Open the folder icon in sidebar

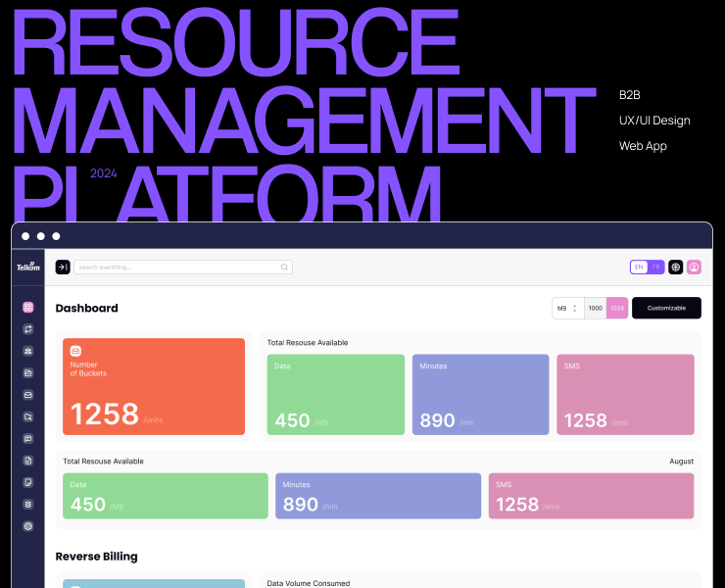point(28,373)
